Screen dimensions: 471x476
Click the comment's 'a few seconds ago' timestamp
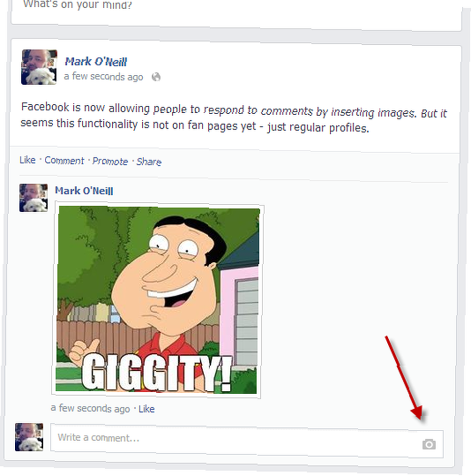coord(90,408)
